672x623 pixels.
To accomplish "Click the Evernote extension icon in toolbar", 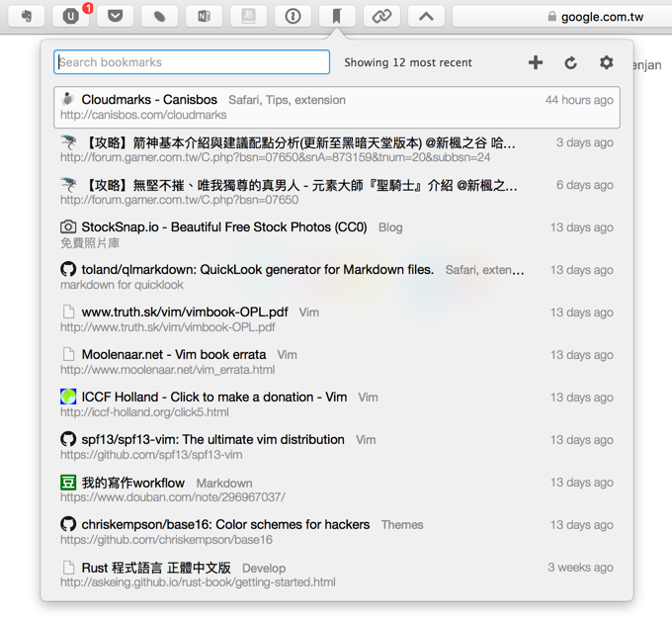I will point(27,16).
